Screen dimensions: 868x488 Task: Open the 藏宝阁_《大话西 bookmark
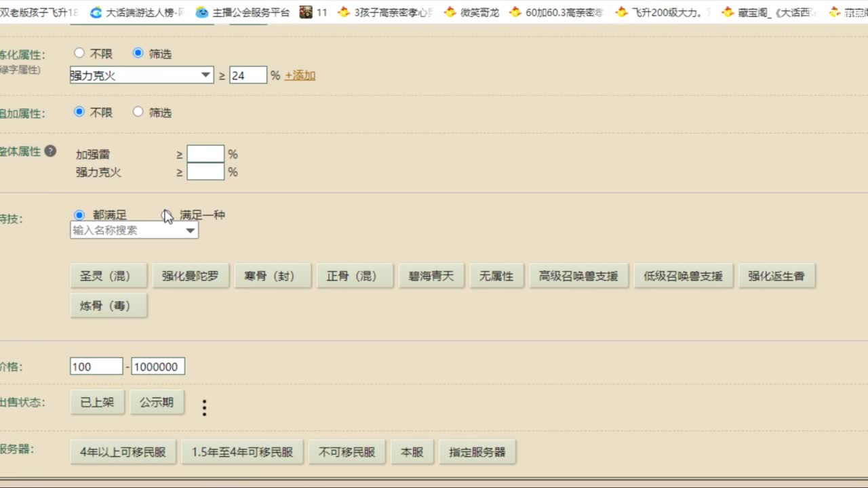(x=769, y=12)
